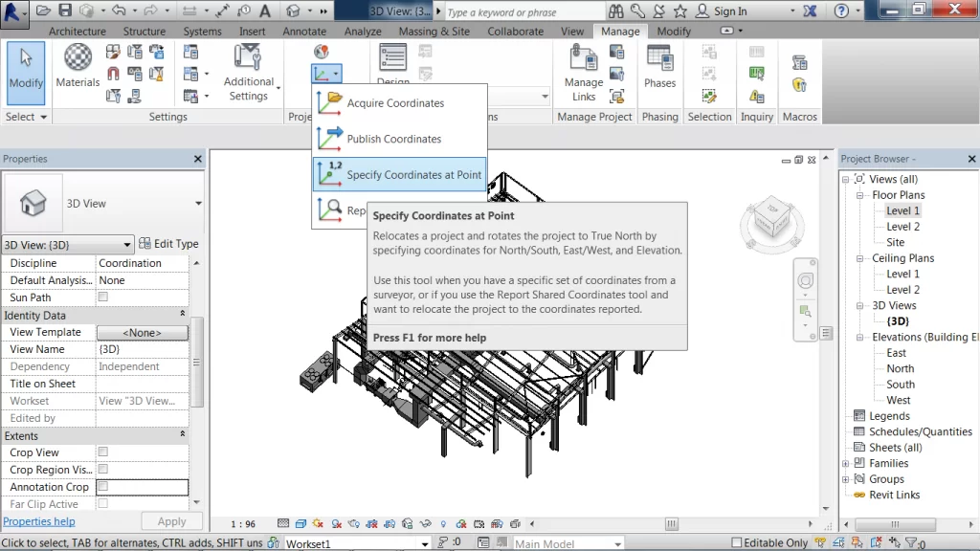Image resolution: width=980 pixels, height=551 pixels.
Task: Enable the Sun Path checkbox
Action: pos(103,298)
